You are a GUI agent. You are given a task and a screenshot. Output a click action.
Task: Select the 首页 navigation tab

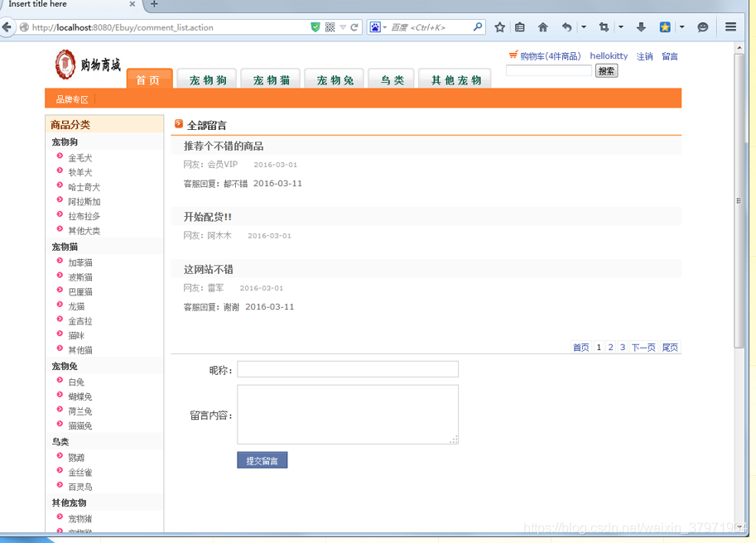point(150,79)
